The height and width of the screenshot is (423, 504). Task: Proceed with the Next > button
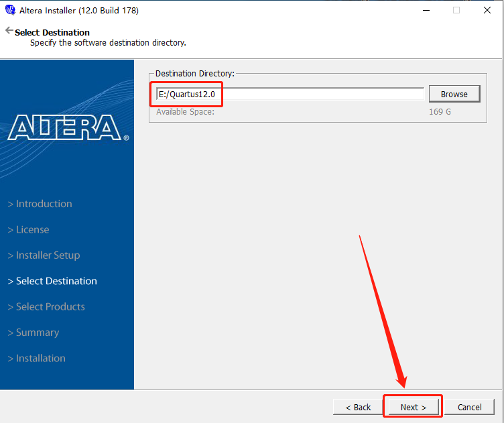(414, 408)
